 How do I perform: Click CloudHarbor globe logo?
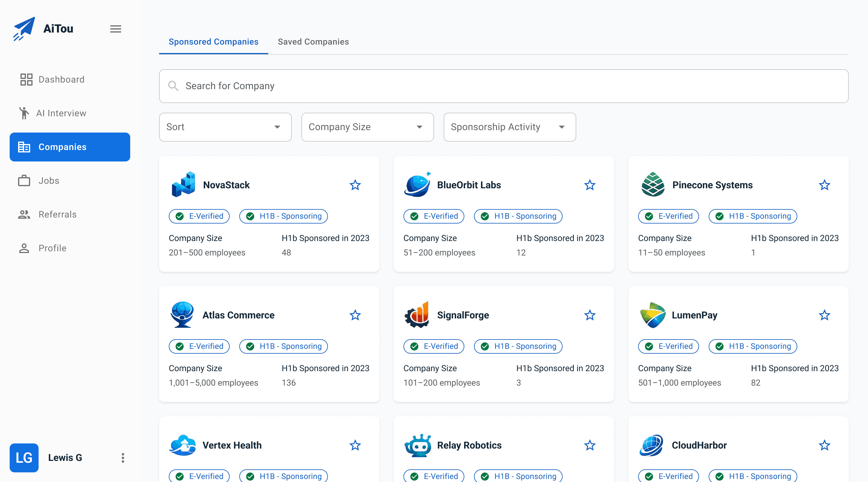click(651, 445)
